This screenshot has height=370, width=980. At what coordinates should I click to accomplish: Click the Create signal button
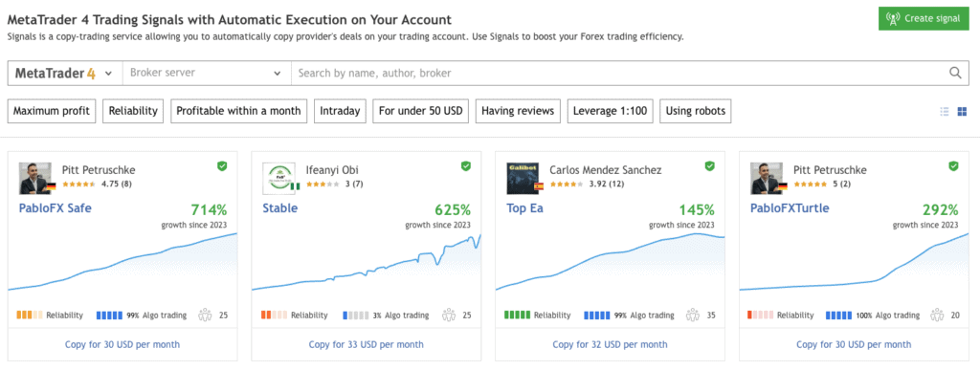(x=924, y=19)
